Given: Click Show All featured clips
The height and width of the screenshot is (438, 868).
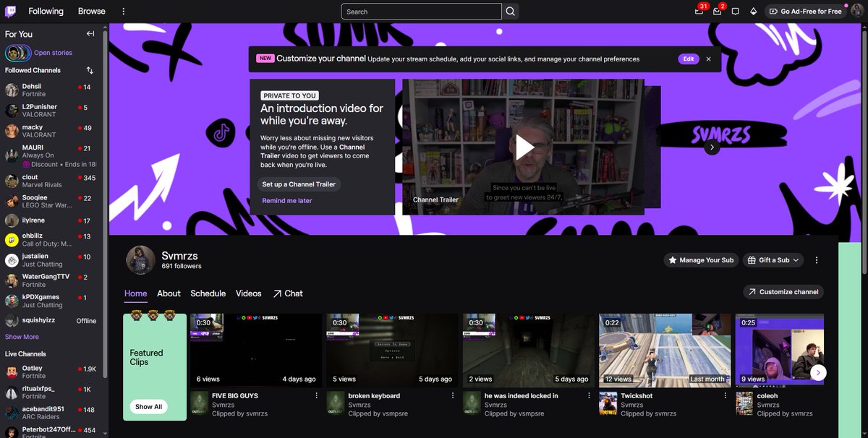Looking at the screenshot, I should [x=148, y=407].
